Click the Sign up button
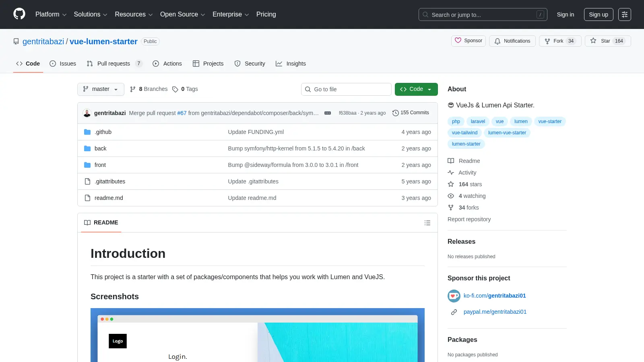Screen dimensions: 644x362 point(599,14)
